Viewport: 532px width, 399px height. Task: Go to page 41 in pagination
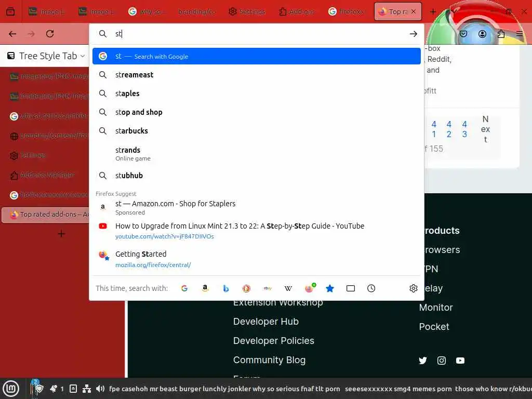pyautogui.click(x=434, y=129)
